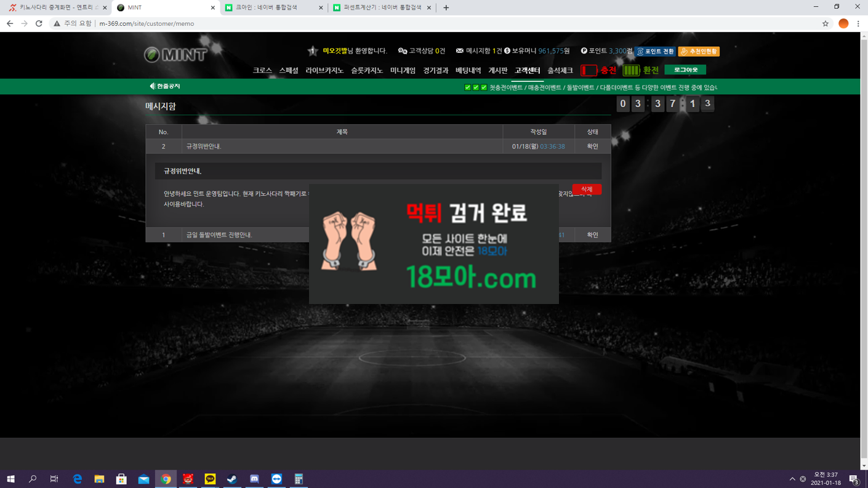Open Windows Start menu
Screen dimensions: 868x488
click(x=10, y=479)
